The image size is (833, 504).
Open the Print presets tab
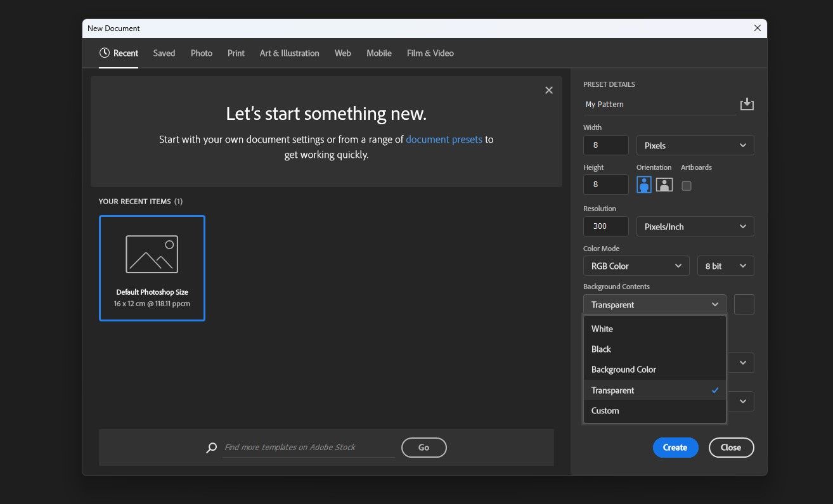236,53
